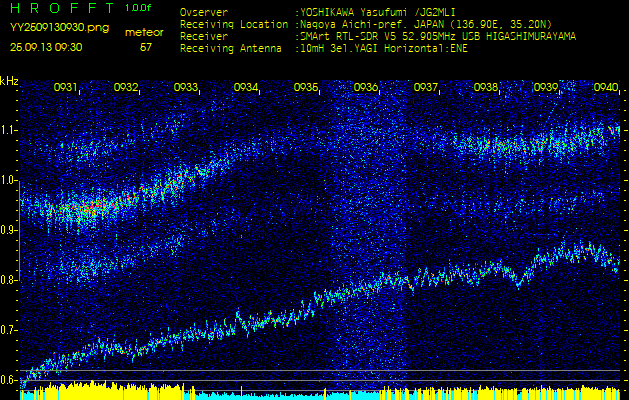Click the 0931 time marker
629x400 pixels.
click(66, 88)
